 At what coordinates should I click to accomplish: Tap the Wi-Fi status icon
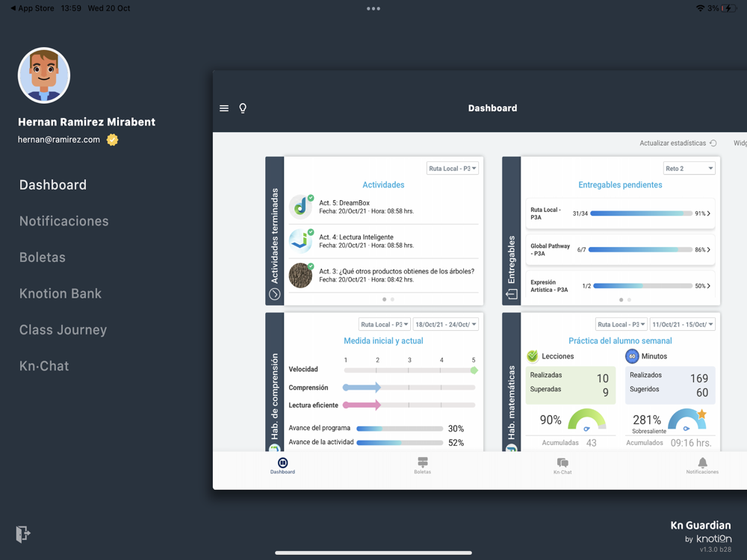701,8
